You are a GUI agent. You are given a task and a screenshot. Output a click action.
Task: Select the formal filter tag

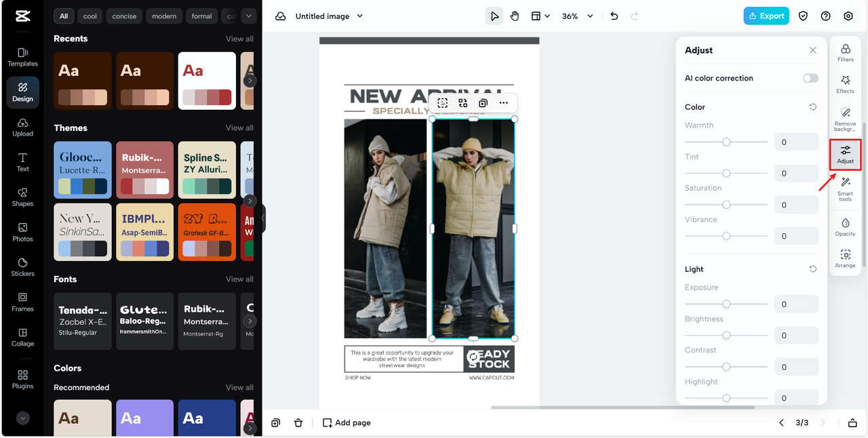(x=201, y=16)
